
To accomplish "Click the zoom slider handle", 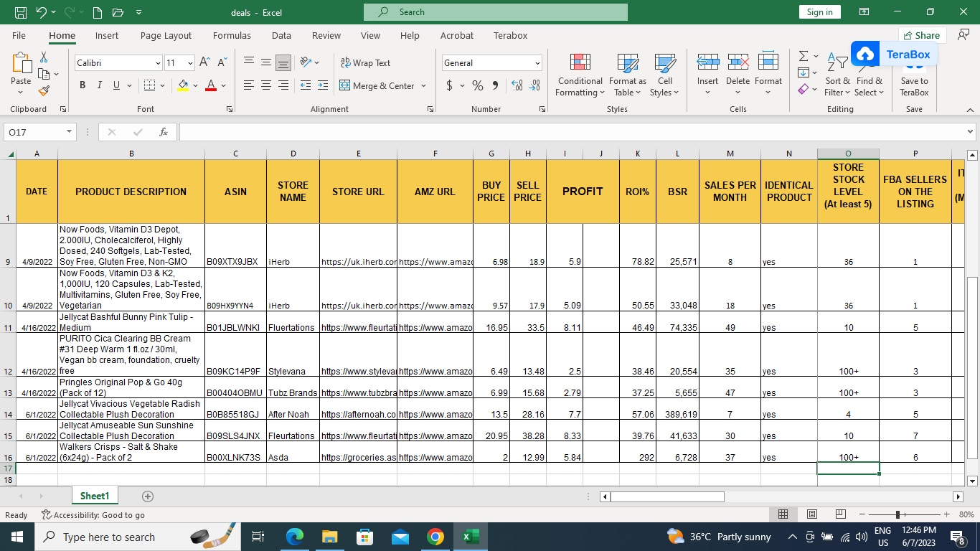I will (x=898, y=514).
